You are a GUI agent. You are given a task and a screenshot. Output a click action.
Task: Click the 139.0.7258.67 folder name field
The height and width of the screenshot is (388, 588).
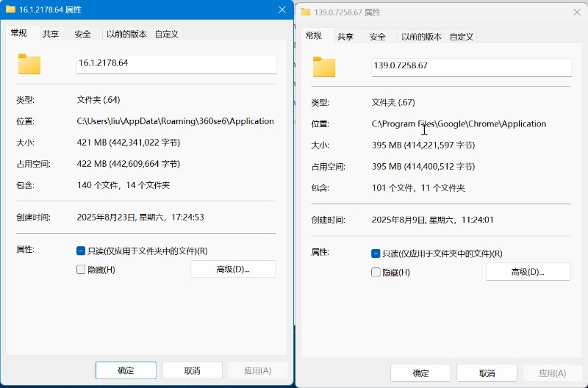pyautogui.click(x=471, y=67)
